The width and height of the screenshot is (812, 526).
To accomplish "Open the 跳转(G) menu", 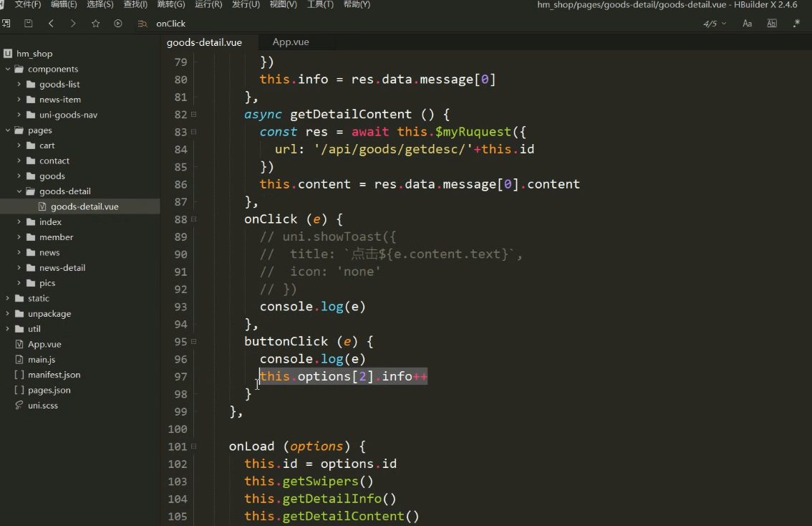I will pyautogui.click(x=171, y=5).
